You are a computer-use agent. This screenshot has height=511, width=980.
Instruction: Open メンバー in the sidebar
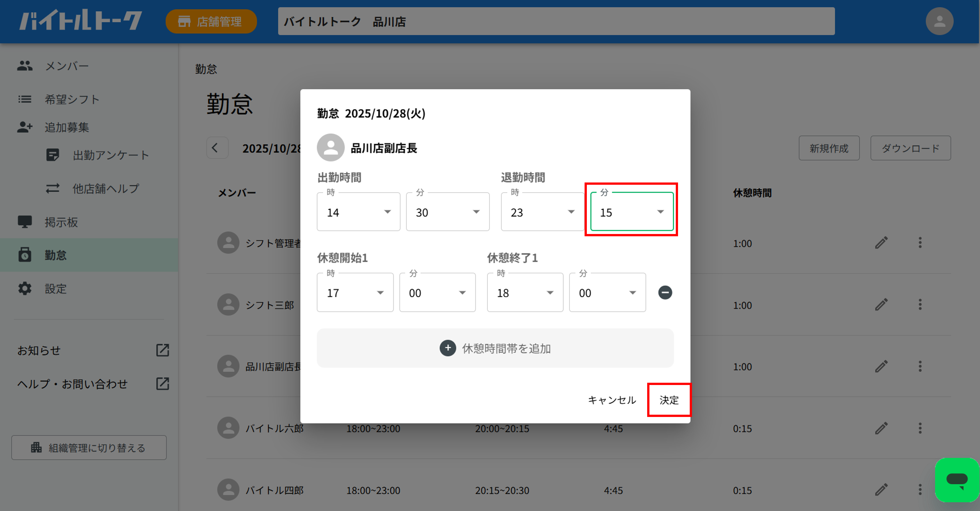[89, 66]
